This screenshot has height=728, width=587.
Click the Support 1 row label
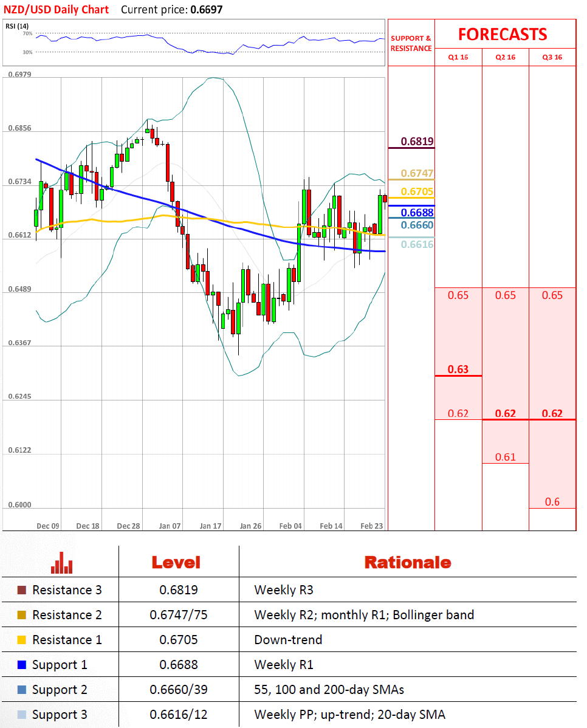coord(60,665)
